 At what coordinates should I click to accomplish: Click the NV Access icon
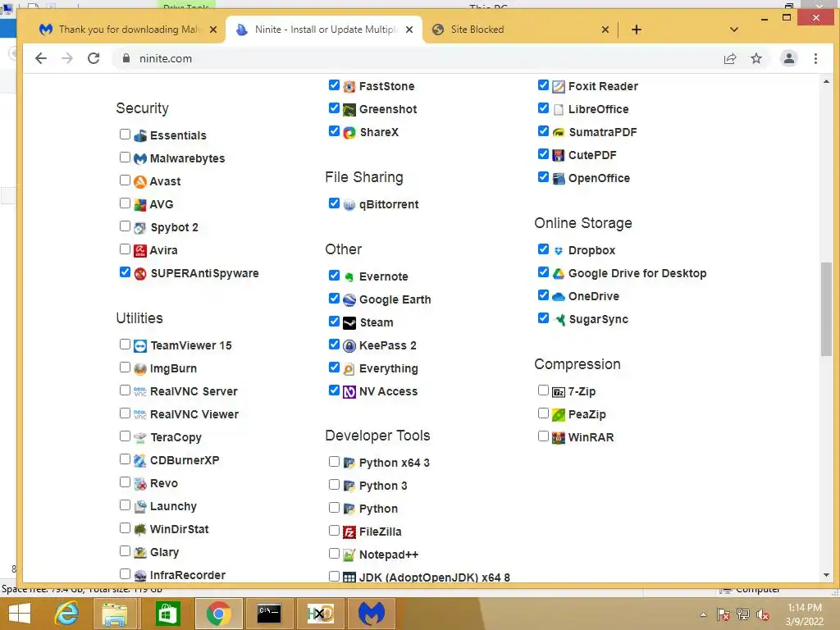click(349, 391)
